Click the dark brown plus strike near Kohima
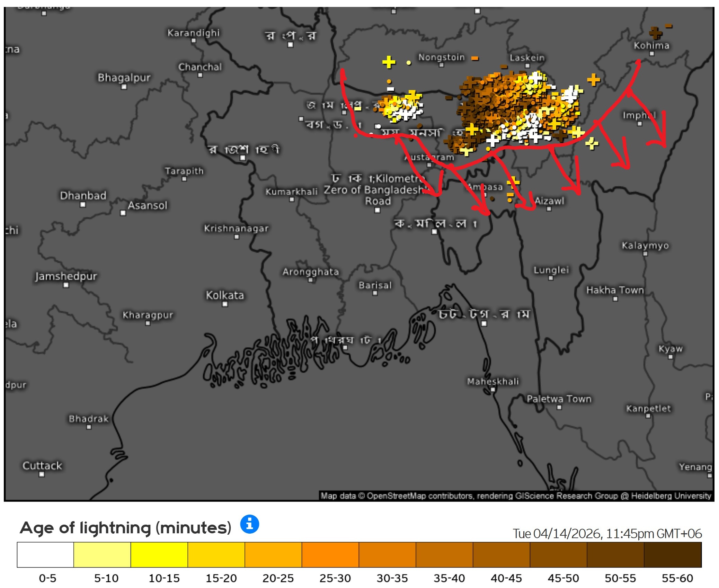Image resolution: width=719 pixels, height=588 pixels. click(x=655, y=33)
